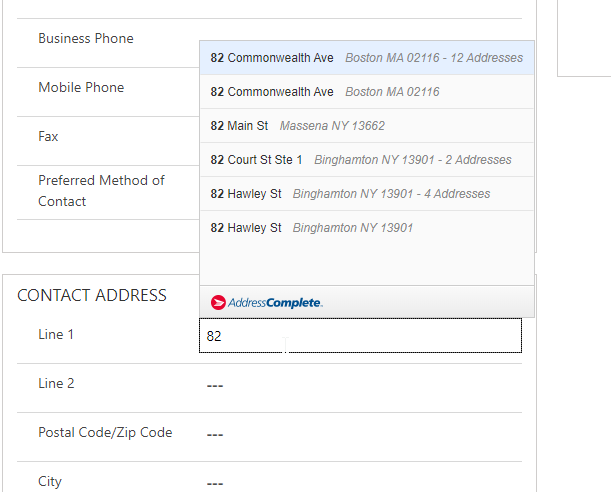611x492 pixels.
Task: Pick 82 Main St Massena suggestion
Action: tap(366, 126)
